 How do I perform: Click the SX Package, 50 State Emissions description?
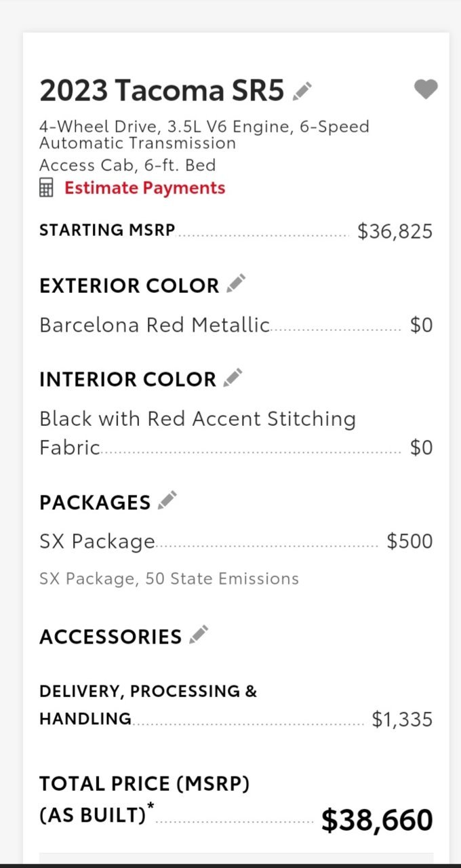coord(169,578)
